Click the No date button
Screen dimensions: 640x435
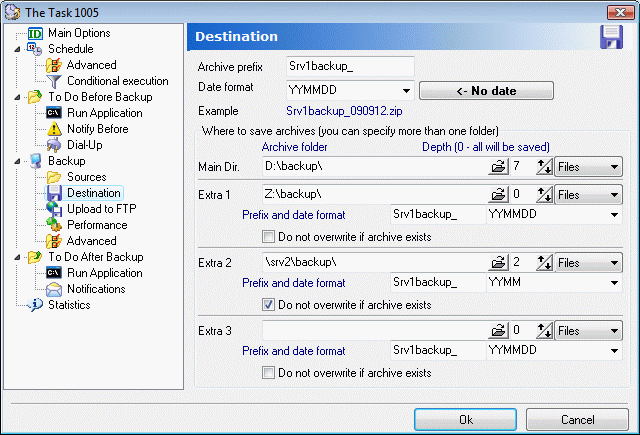click(x=485, y=91)
